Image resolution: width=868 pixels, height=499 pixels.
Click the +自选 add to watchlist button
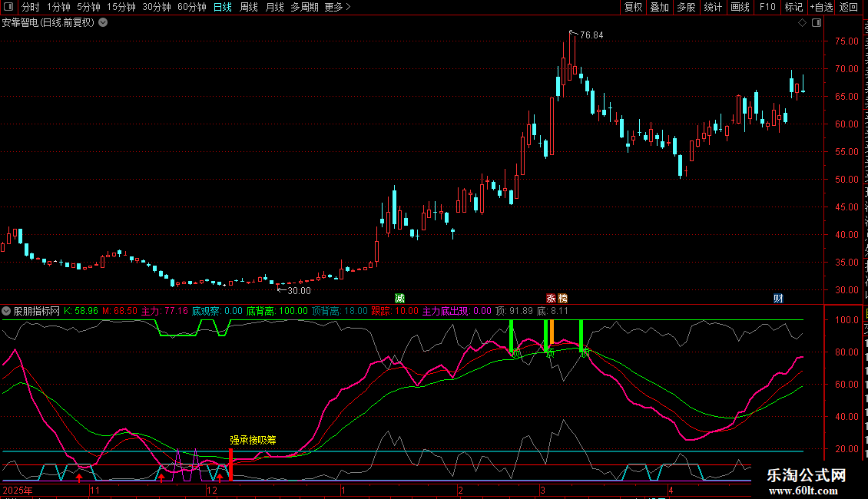click(821, 7)
